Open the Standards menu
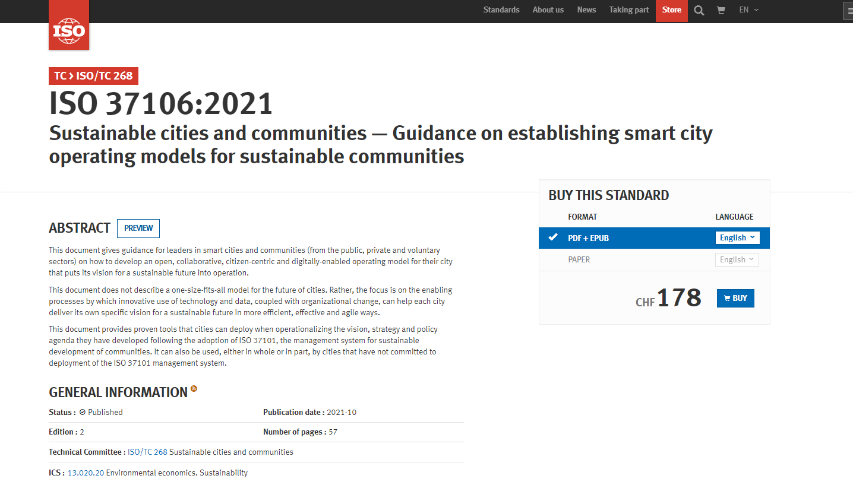Viewport: 853px width, 504px height. click(501, 10)
